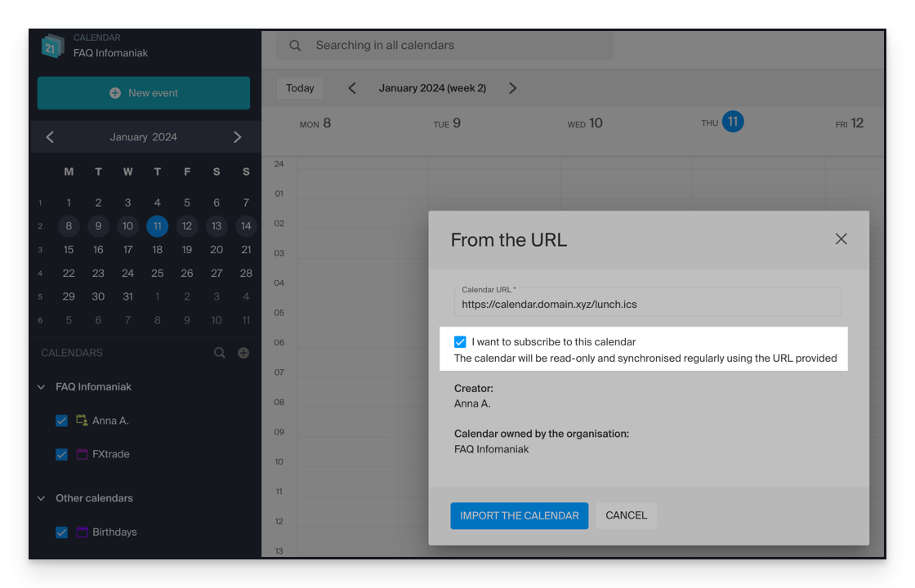The width and height of the screenshot is (915, 588).
Task: Select January 15 in the mini calendar
Action: (x=69, y=250)
